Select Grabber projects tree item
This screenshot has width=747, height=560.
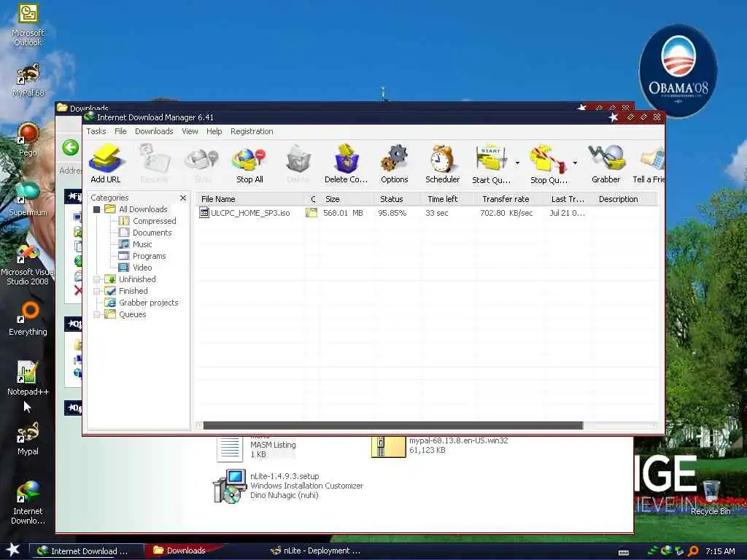tap(142, 303)
